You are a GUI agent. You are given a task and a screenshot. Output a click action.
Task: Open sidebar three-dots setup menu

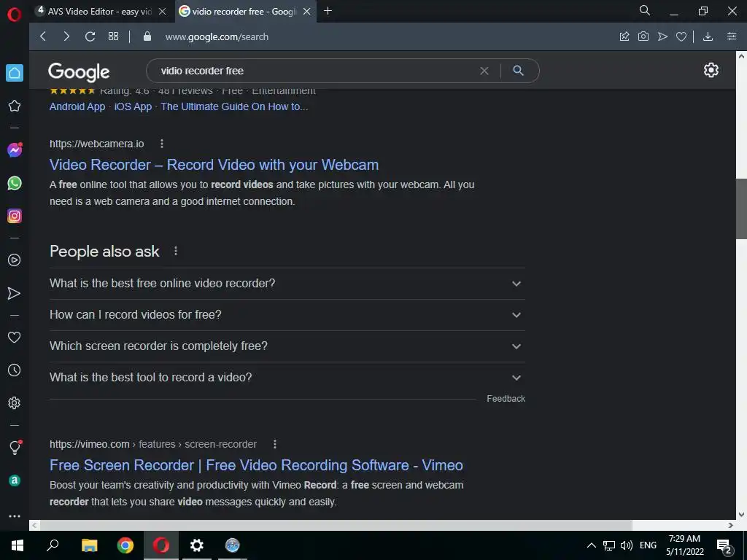(15, 516)
